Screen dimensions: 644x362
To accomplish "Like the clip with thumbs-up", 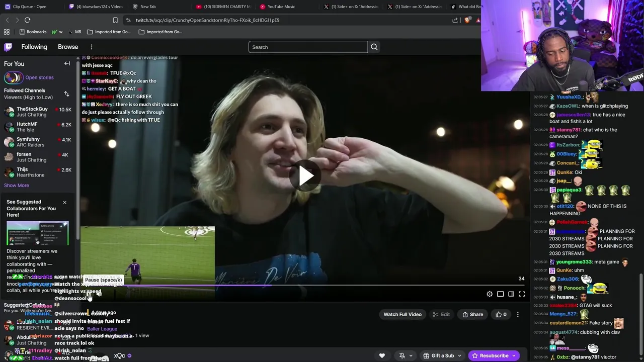I will coord(501,314).
